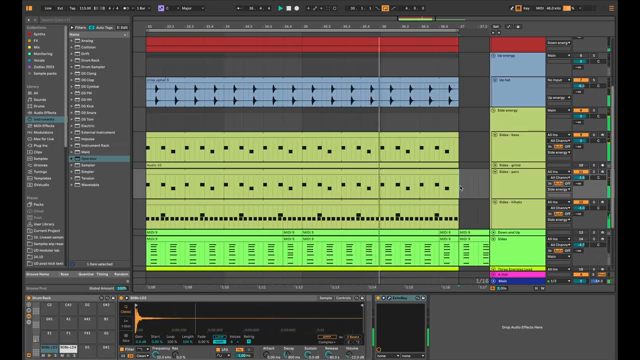The image size is (640, 360).
Task: Select Plug-Ins in Library
Action: (x=40, y=145)
